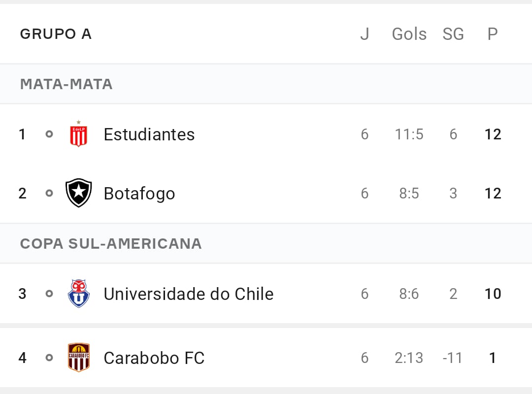Click the GRUPO A header title
Screen dimensions: 532x394
pos(56,34)
